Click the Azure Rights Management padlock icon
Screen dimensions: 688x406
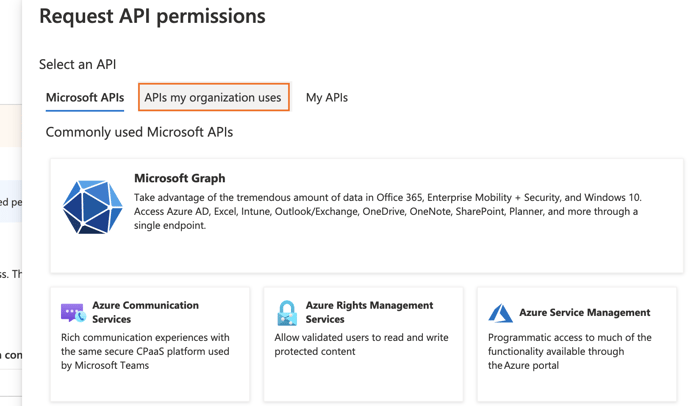(287, 313)
